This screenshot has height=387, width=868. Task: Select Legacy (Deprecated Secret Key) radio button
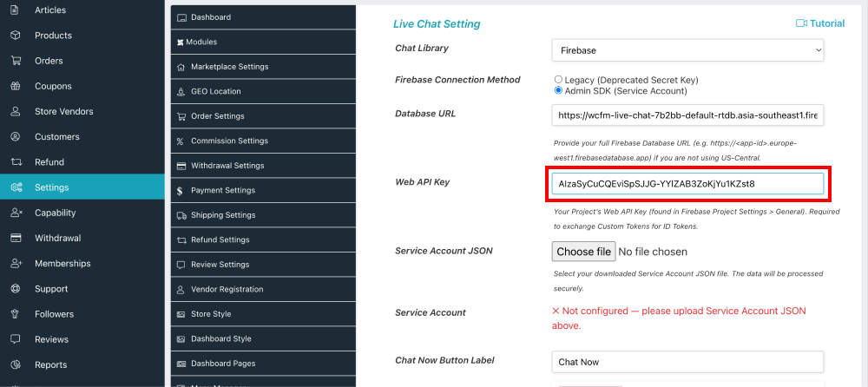click(x=558, y=80)
